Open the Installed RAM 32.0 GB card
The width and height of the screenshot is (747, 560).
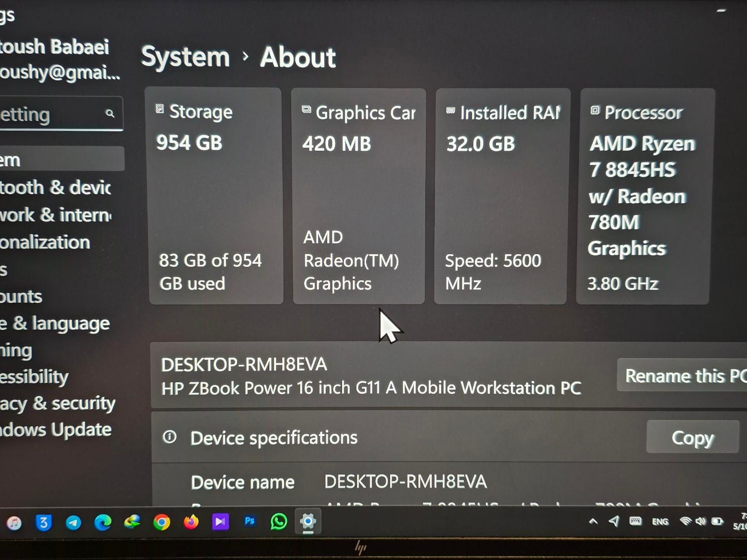click(x=501, y=196)
